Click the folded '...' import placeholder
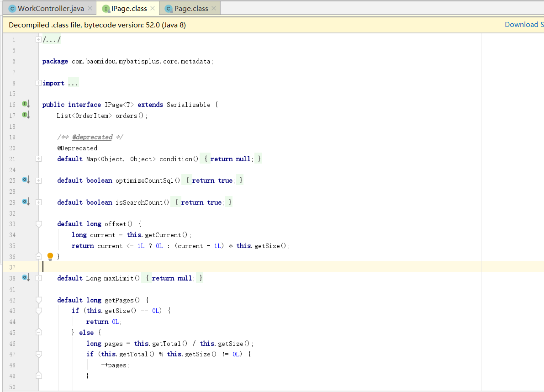Image resolution: width=544 pixels, height=392 pixels. [73, 83]
